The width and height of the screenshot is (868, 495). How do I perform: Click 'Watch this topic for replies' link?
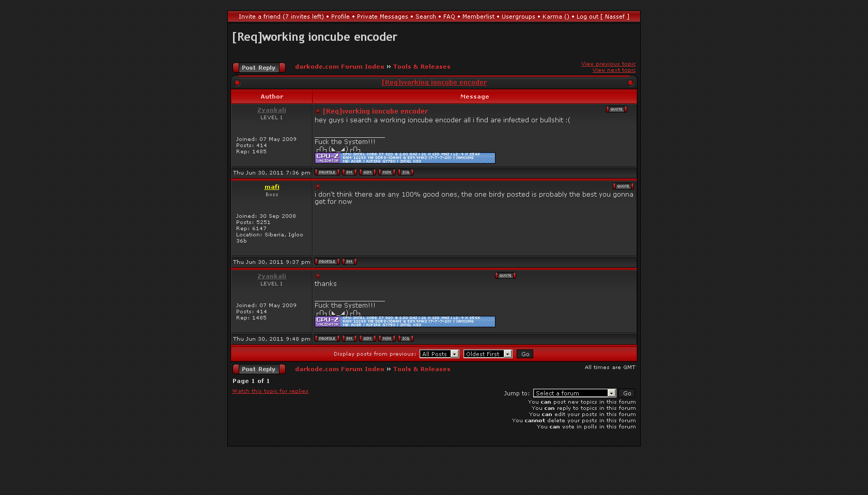coord(270,391)
